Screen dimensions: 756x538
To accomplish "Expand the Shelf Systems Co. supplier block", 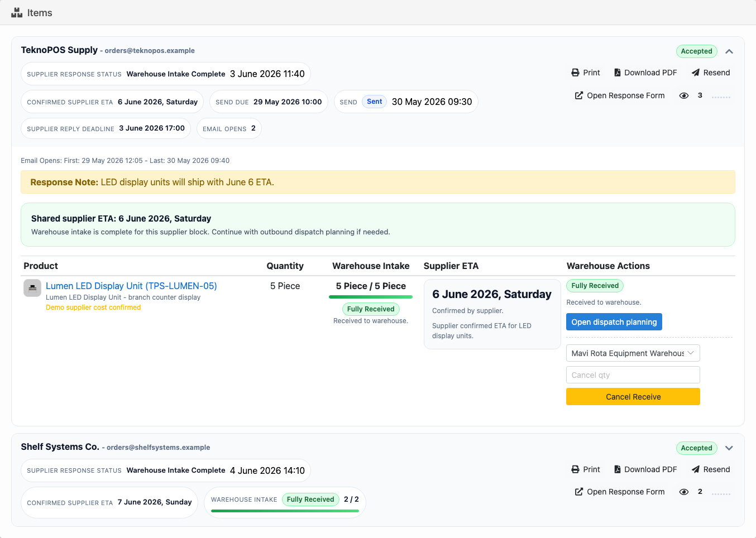I will pos(729,448).
